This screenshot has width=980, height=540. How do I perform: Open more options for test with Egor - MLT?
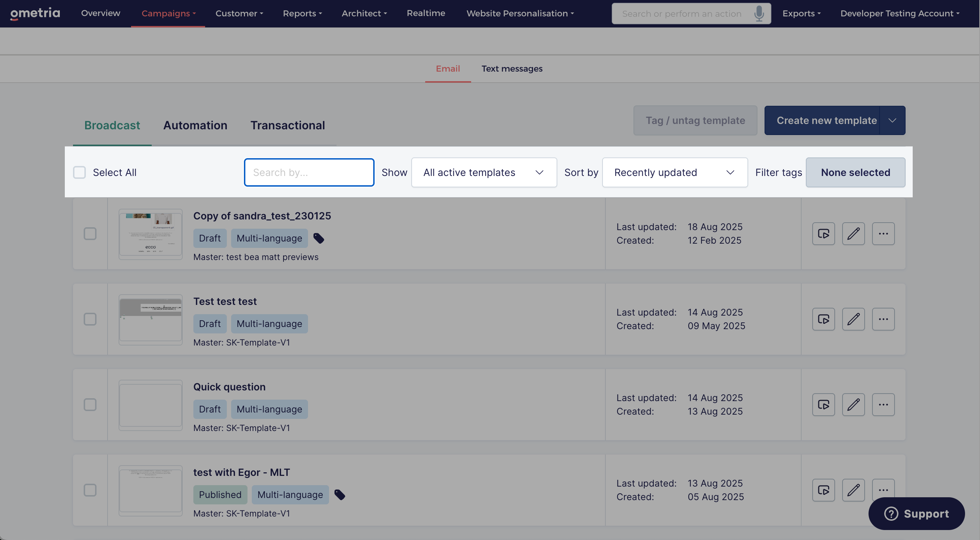pyautogui.click(x=883, y=490)
